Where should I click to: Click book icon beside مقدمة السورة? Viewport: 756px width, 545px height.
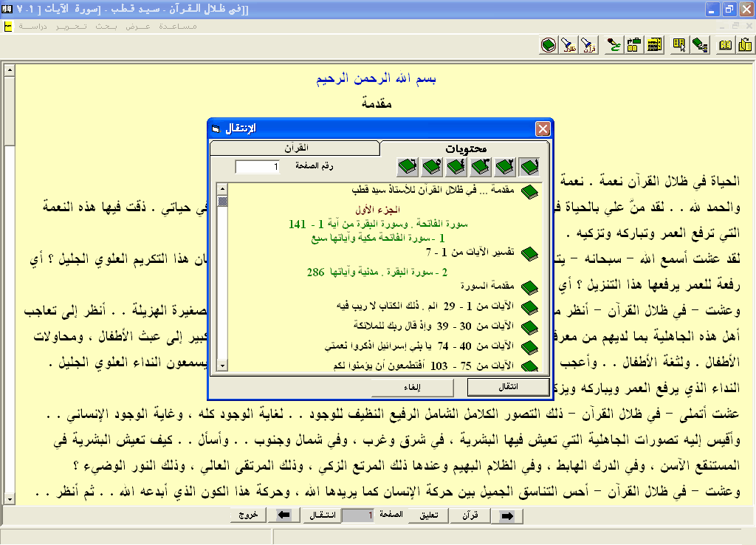coord(529,287)
